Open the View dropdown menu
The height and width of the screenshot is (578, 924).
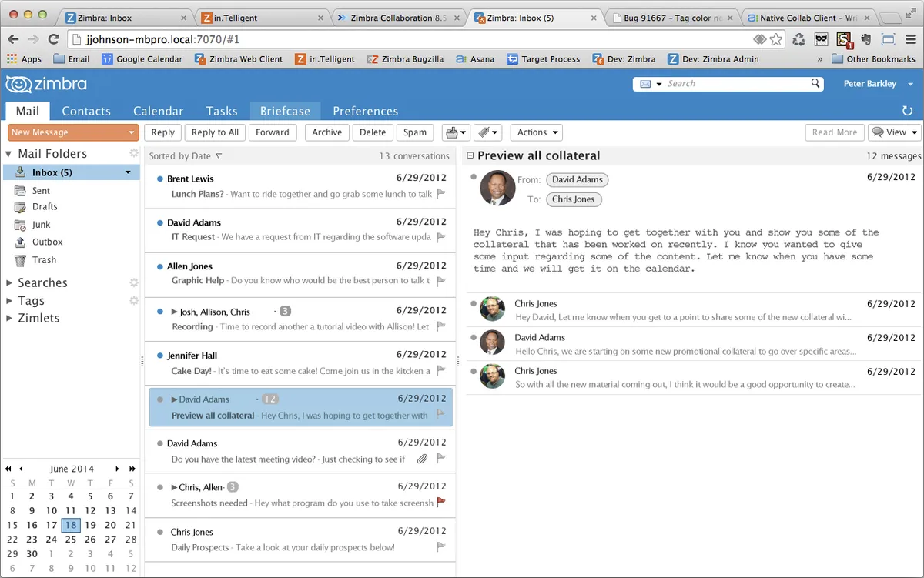click(894, 132)
